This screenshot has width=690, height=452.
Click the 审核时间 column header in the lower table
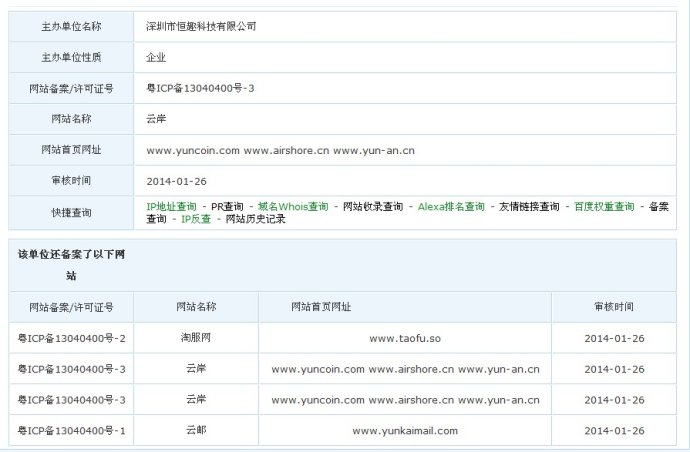(614, 307)
